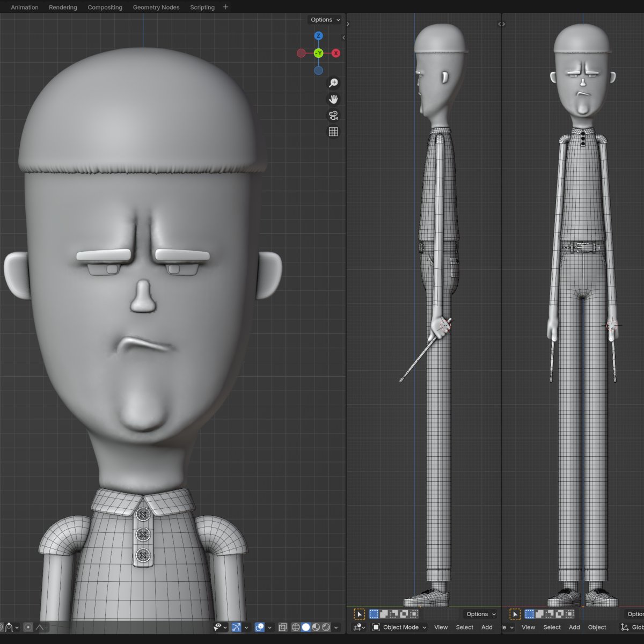Image resolution: width=644 pixels, height=644 pixels.
Task: Open the View menu in middle viewport
Action: pos(441,627)
